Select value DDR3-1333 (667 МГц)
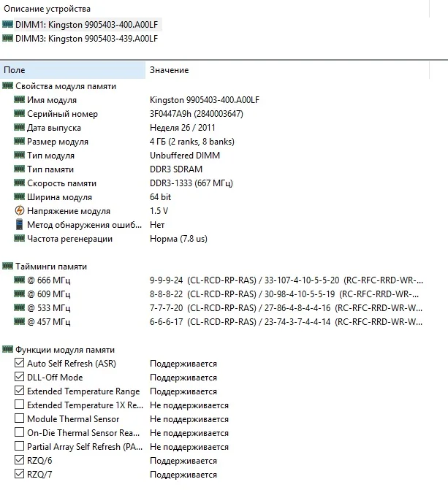448x490 pixels. click(x=191, y=183)
